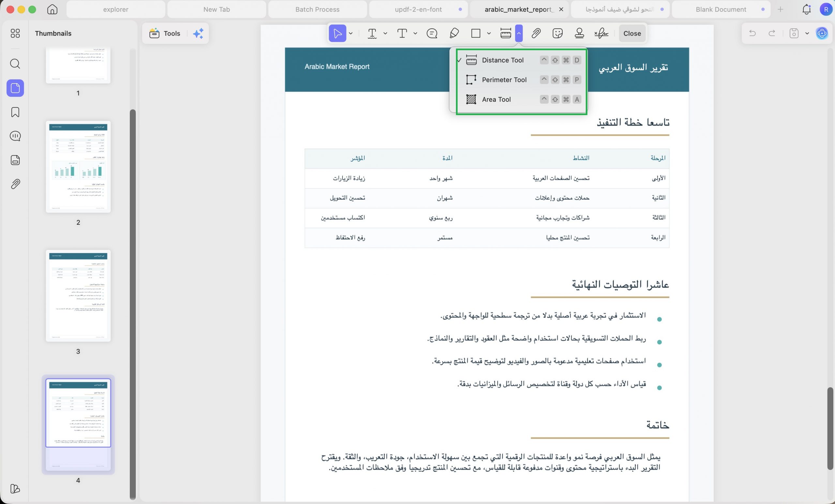
Task: Open page 4 thumbnail
Action: (78, 425)
